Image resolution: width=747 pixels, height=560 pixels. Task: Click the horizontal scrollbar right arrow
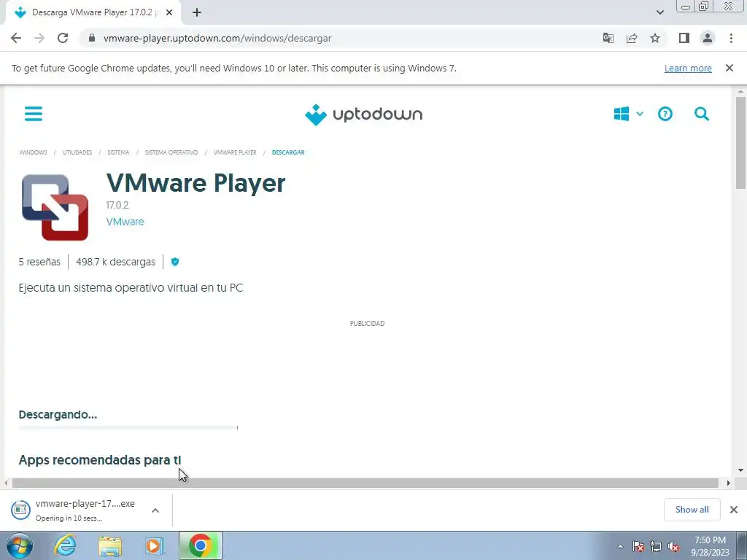(x=728, y=483)
